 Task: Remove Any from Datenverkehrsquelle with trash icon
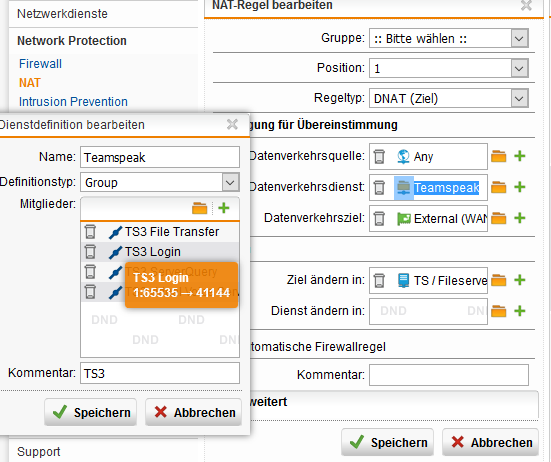point(379,156)
